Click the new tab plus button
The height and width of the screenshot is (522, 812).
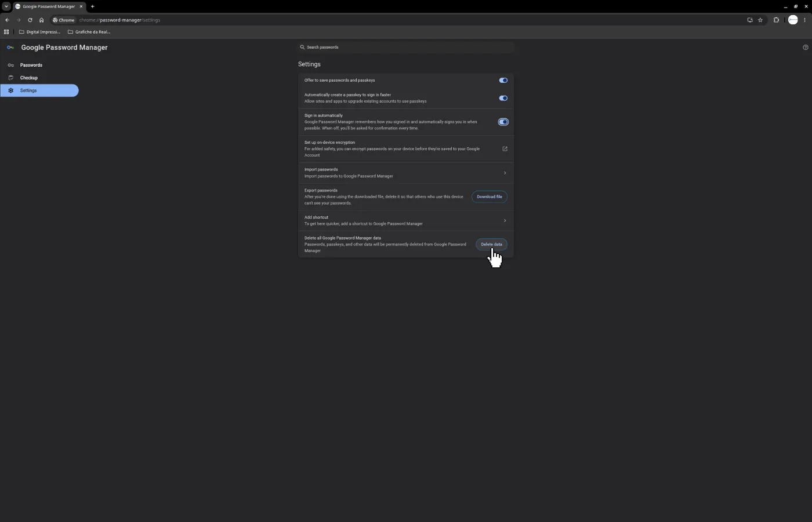click(92, 6)
